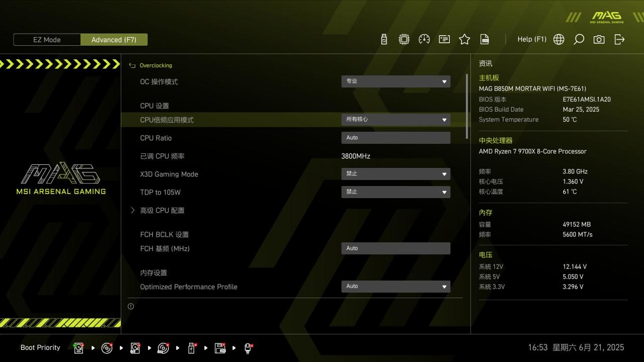644x362 pixels.
Task: Open the M-Flash USB drive icon
Action: point(384,39)
